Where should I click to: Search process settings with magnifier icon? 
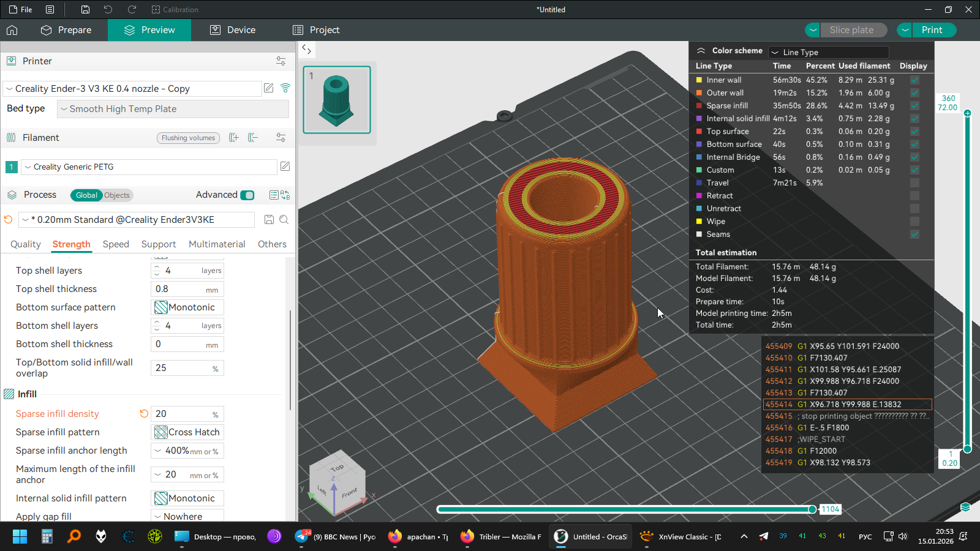click(284, 220)
